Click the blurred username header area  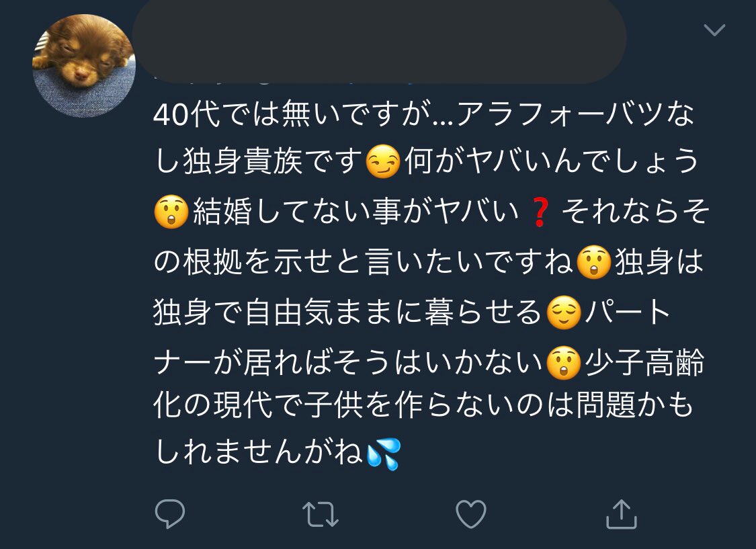[379, 41]
